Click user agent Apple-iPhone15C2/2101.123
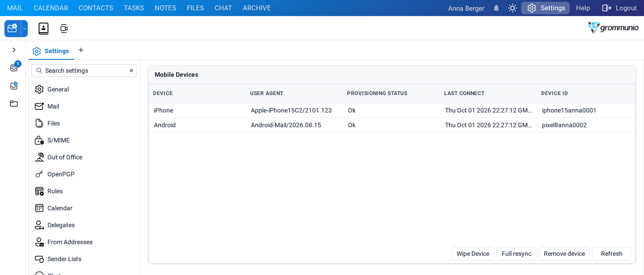 point(291,110)
